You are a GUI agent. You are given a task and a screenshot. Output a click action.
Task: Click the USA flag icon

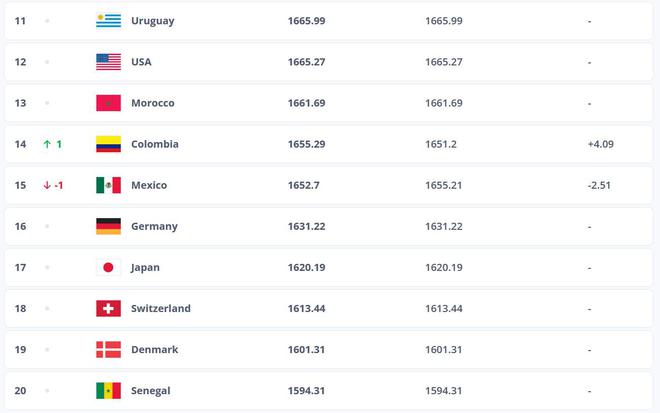[x=108, y=62]
